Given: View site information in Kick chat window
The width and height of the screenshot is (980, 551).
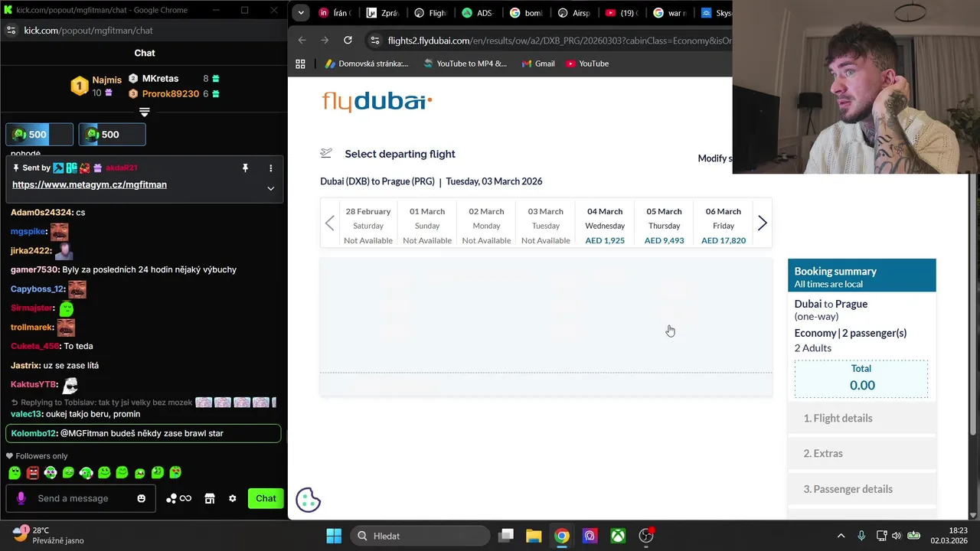Looking at the screenshot, I should 11,31.
